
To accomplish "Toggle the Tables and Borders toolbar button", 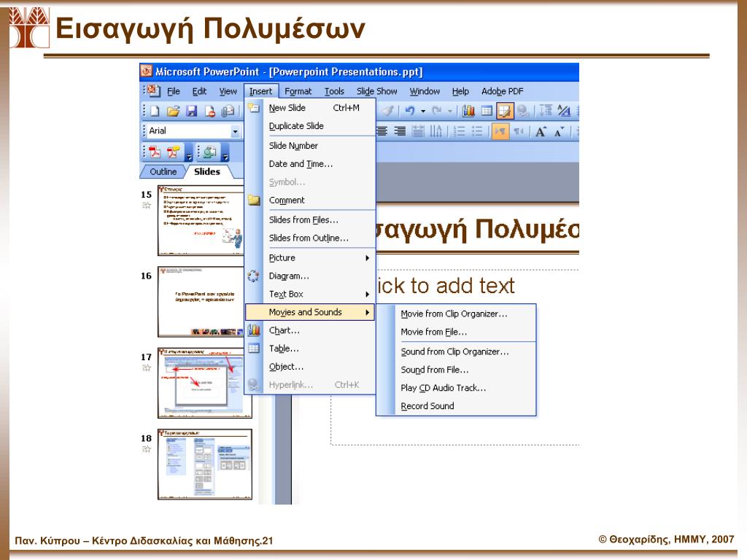I will (x=505, y=111).
